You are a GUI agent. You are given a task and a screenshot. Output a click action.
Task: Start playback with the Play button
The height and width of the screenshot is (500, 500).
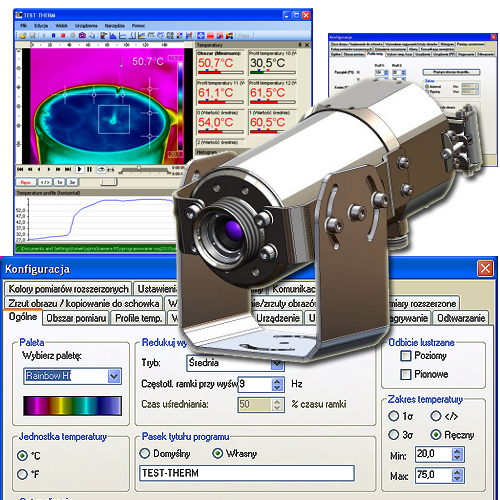(79, 169)
